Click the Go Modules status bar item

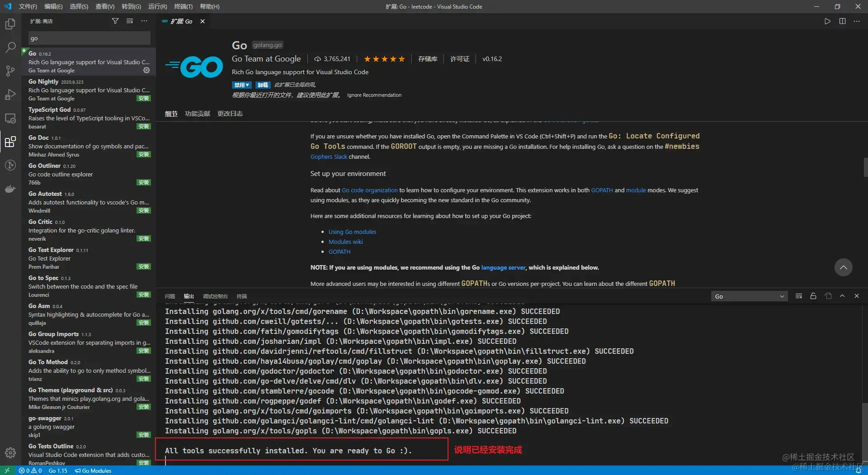point(93,470)
